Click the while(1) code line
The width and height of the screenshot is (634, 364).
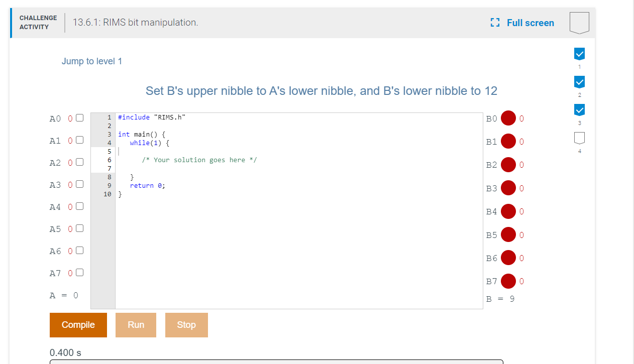(x=150, y=143)
